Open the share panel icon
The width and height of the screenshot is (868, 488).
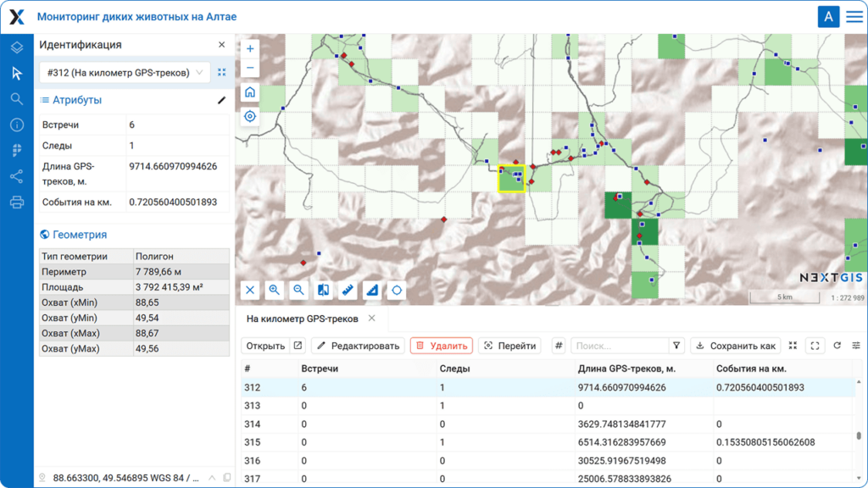coord(16,176)
